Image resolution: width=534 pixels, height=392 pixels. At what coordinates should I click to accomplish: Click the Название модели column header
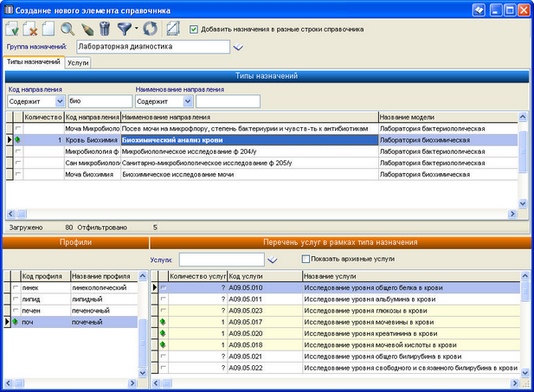click(447, 117)
